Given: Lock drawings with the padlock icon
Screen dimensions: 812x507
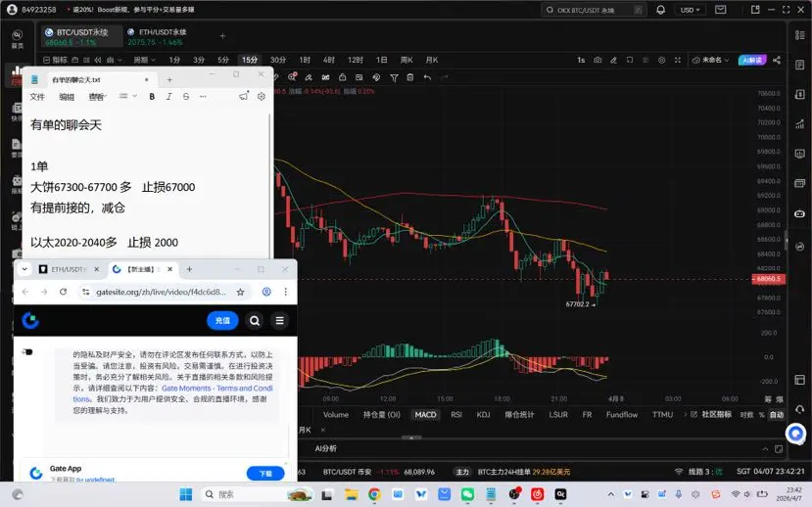Looking at the screenshot, I should 342,77.
